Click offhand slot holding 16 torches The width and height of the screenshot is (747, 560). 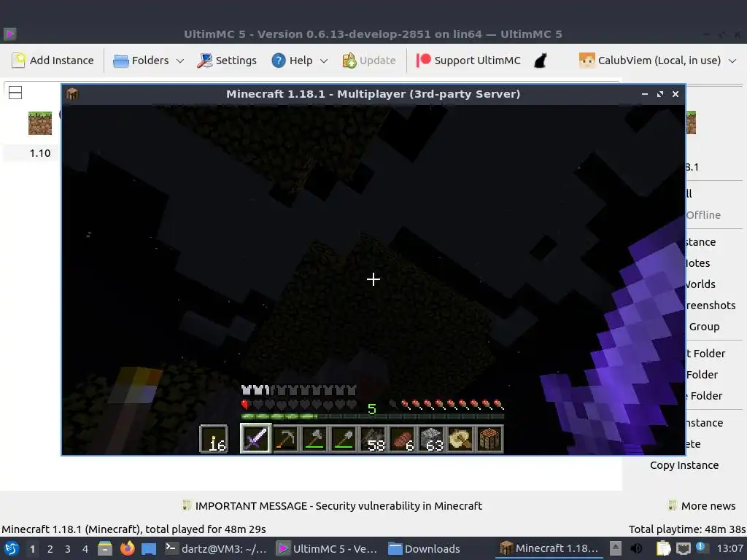214,438
